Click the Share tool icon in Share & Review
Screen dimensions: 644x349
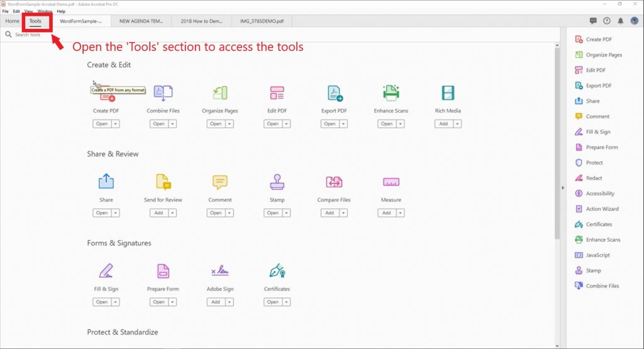pos(106,182)
